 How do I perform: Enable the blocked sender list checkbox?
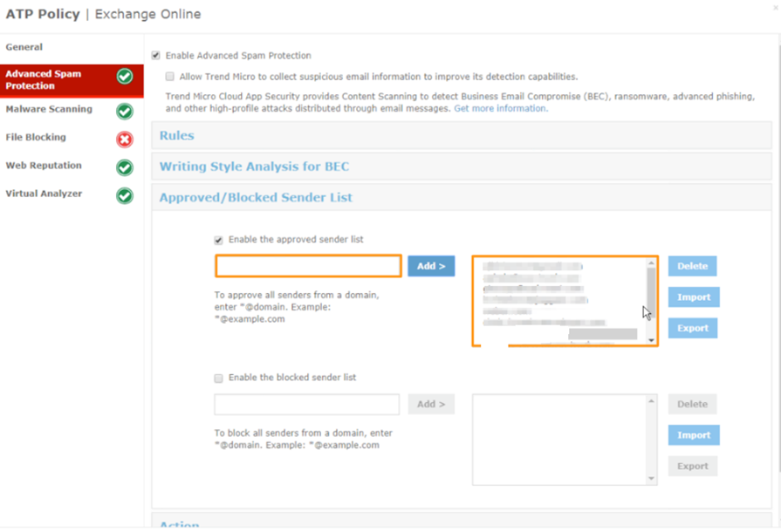[219, 378]
